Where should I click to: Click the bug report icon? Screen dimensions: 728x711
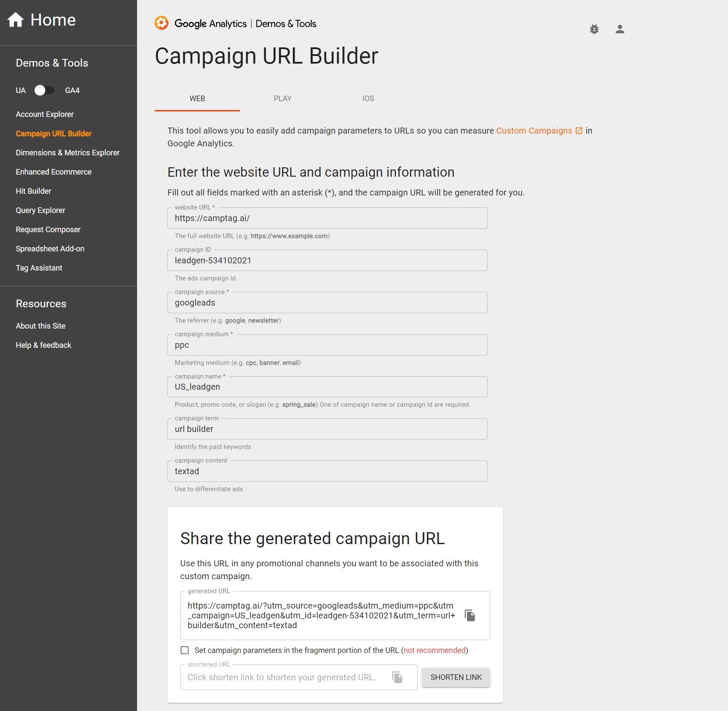(x=594, y=29)
